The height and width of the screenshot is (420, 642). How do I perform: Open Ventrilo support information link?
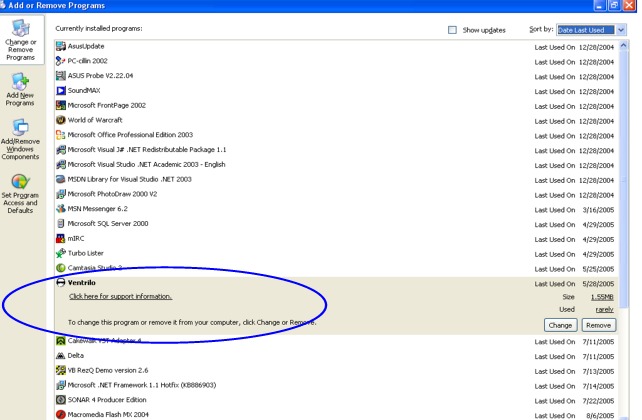120,296
